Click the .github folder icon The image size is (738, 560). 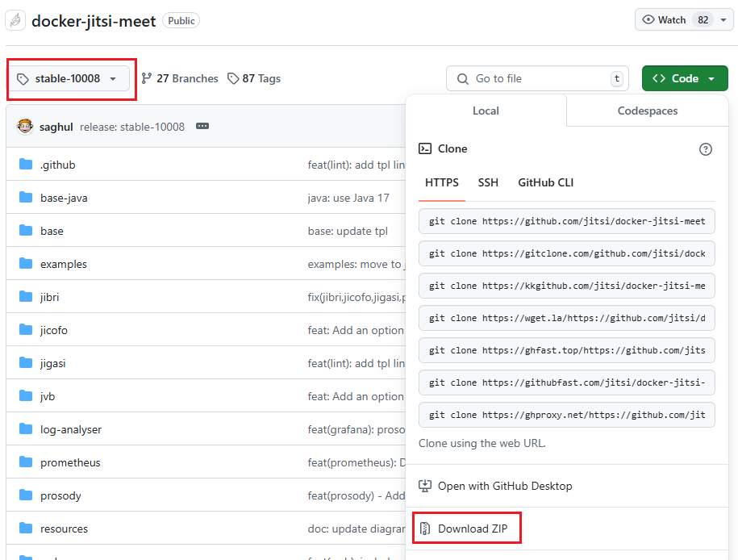tap(26, 165)
